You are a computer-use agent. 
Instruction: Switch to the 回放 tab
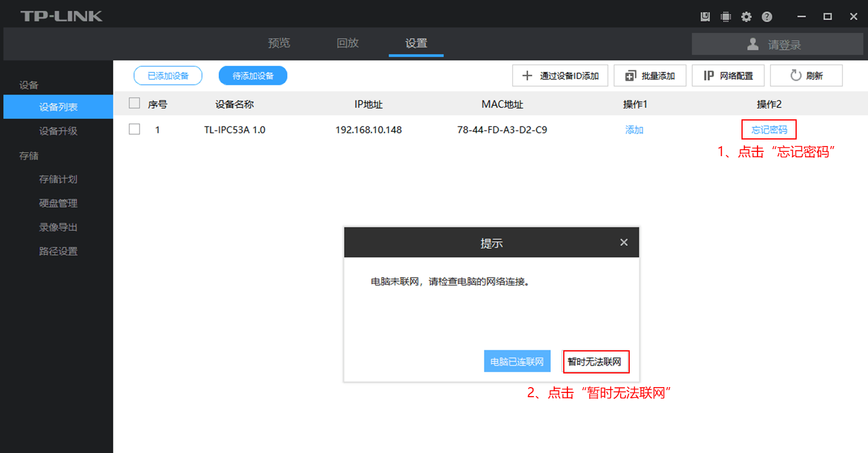pos(348,43)
